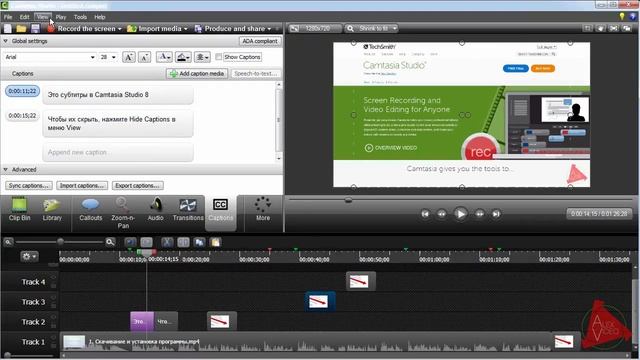
Task: Open the Tools menu
Action: tap(80, 17)
